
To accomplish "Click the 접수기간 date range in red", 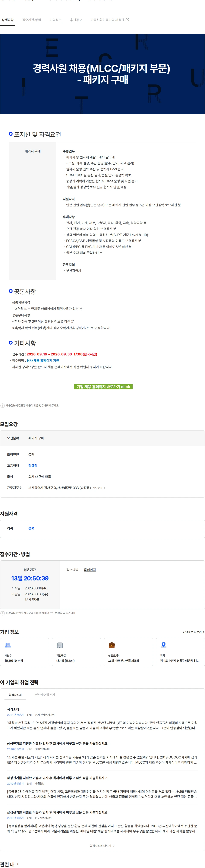I will (62, 354).
